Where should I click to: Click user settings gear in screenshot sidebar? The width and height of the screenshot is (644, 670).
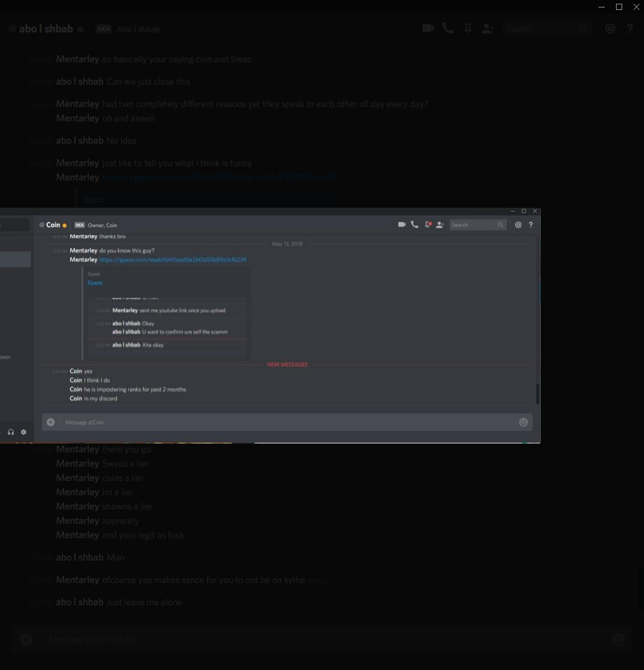click(24, 432)
